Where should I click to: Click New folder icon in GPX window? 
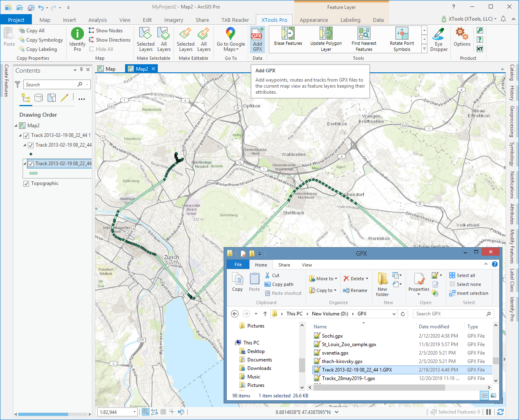tap(383, 279)
